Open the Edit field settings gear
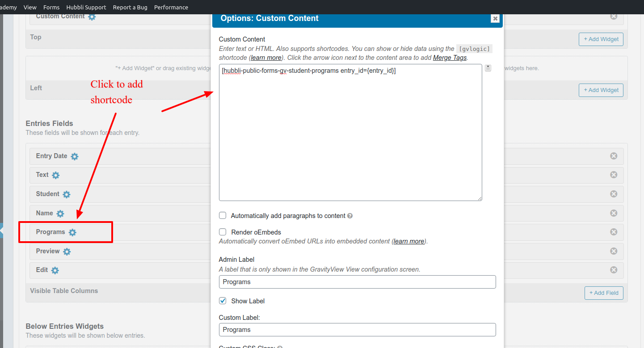This screenshot has height=348, width=644. click(x=55, y=270)
